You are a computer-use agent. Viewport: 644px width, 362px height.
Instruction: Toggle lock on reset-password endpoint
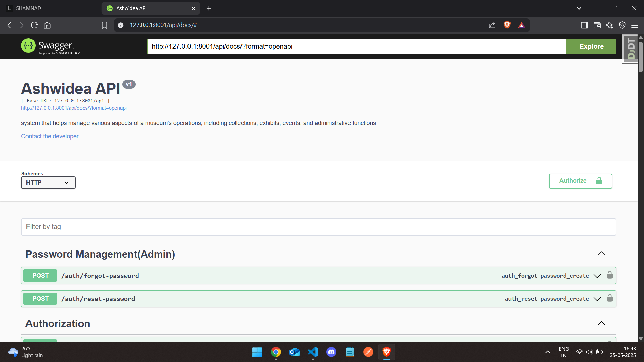point(610,298)
